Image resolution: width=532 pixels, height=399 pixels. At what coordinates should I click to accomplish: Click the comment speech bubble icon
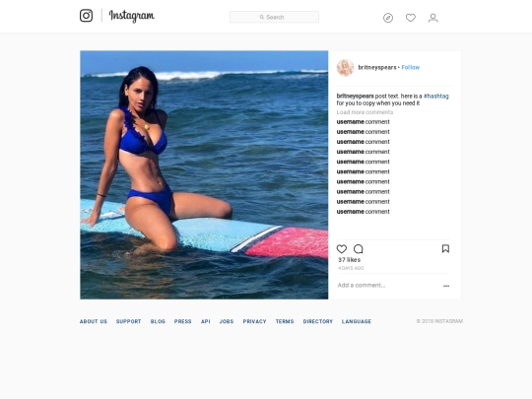[x=359, y=249]
